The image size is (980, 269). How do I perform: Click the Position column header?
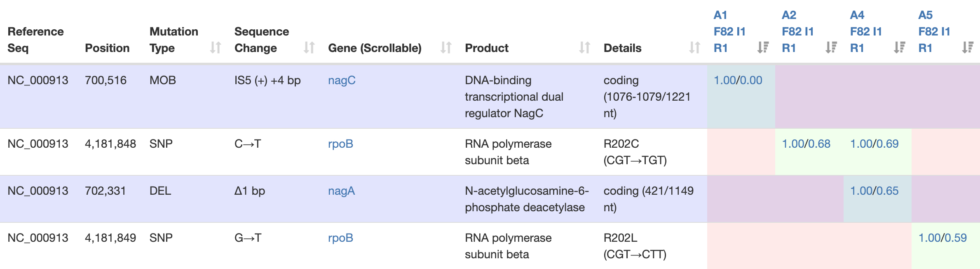(107, 48)
